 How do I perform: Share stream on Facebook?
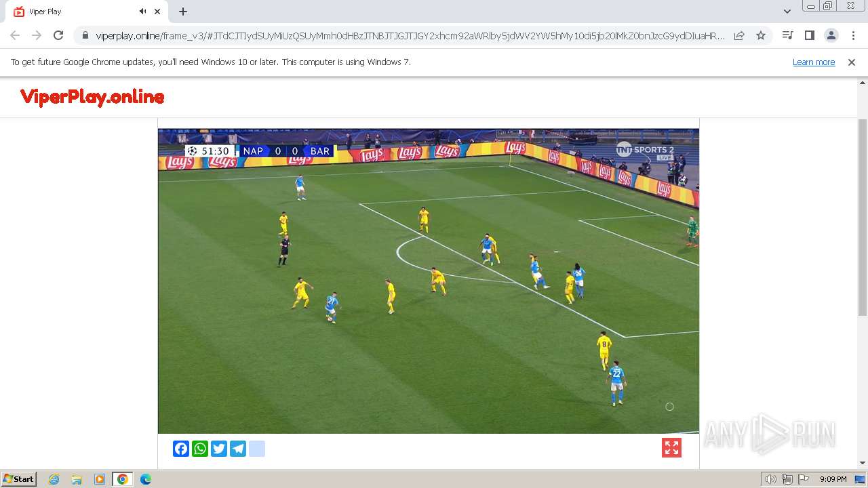point(181,449)
